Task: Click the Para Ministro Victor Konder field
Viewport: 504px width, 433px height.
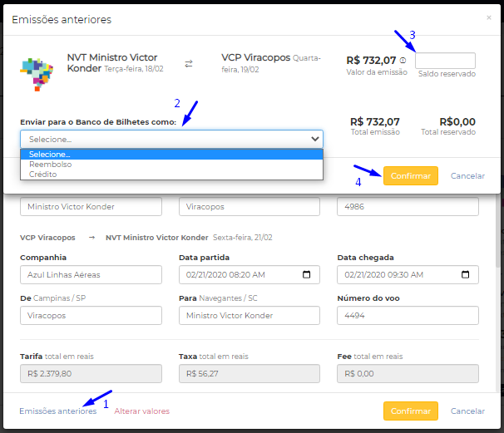Action: coord(249,316)
